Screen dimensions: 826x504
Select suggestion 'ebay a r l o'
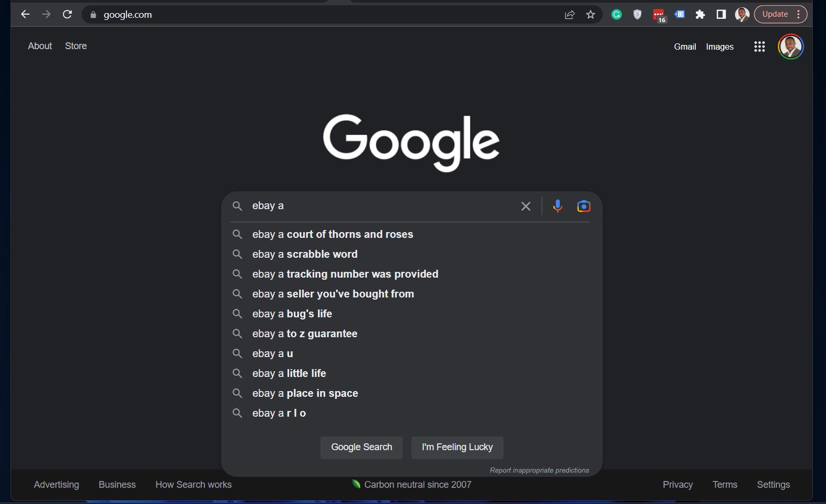(412, 413)
